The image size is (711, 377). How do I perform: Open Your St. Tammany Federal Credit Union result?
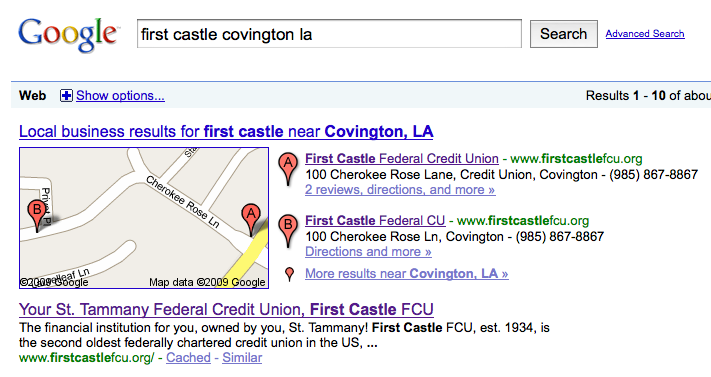click(226, 309)
